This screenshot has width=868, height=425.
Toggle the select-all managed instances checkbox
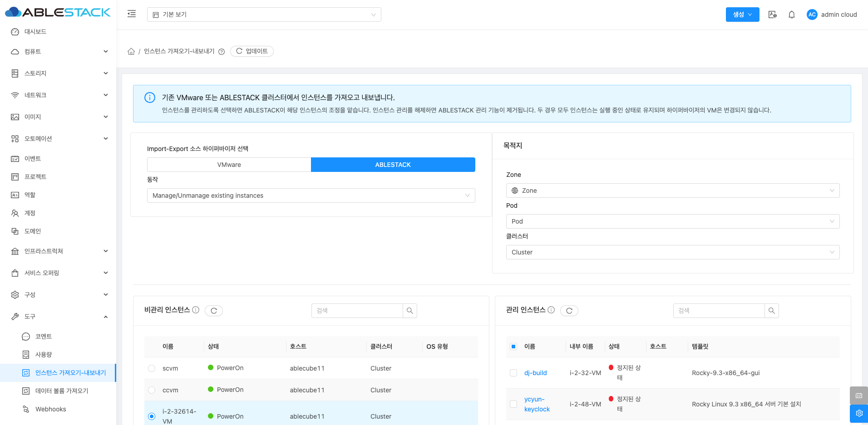[513, 347]
